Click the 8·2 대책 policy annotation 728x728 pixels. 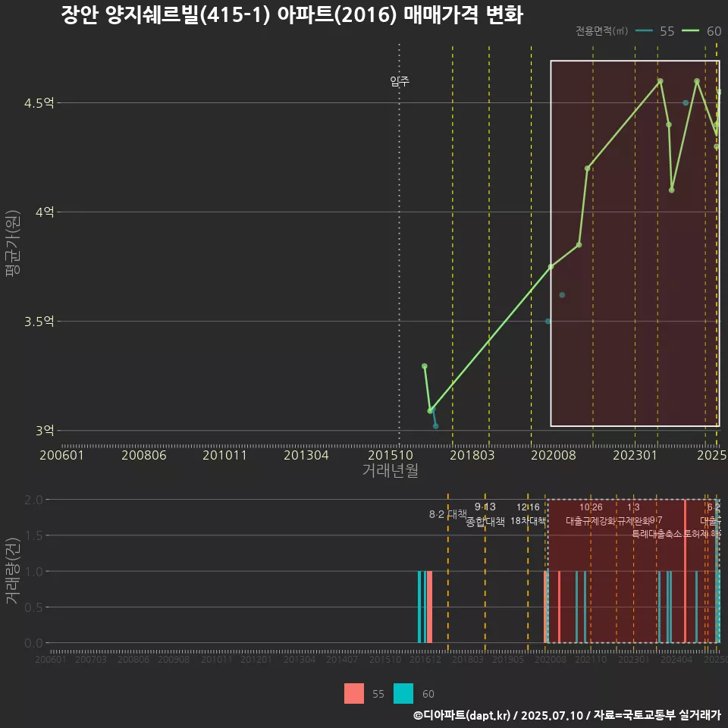click(x=447, y=514)
